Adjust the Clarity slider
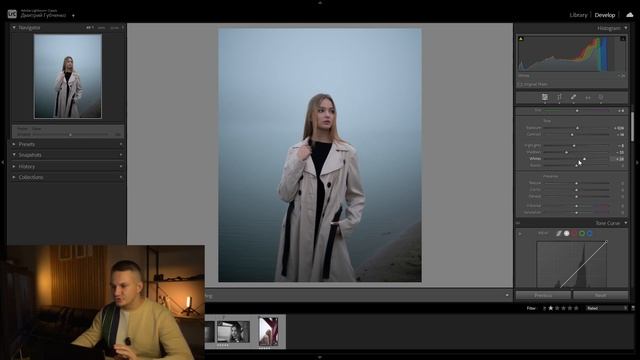Viewport: 640px width, 360px height. pos(577,189)
